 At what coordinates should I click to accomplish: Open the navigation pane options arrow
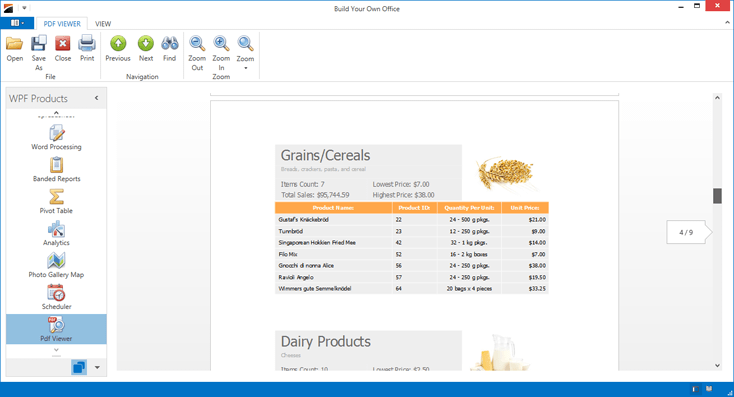click(x=97, y=368)
